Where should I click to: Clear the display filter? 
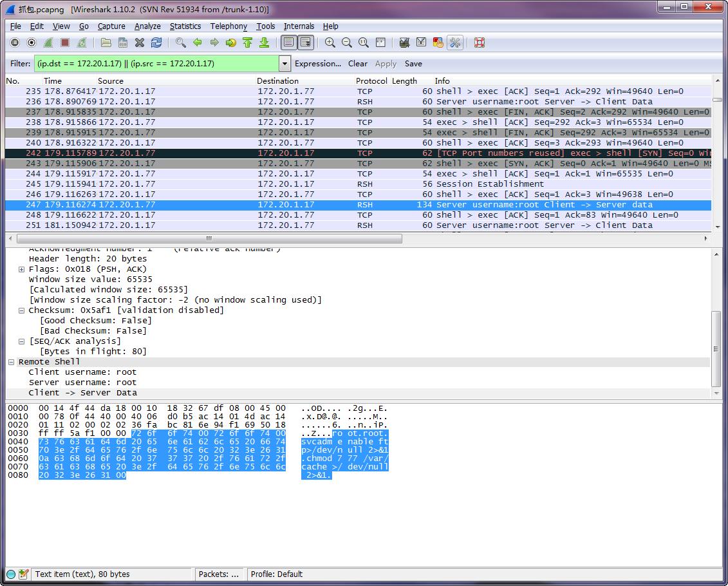[357, 64]
